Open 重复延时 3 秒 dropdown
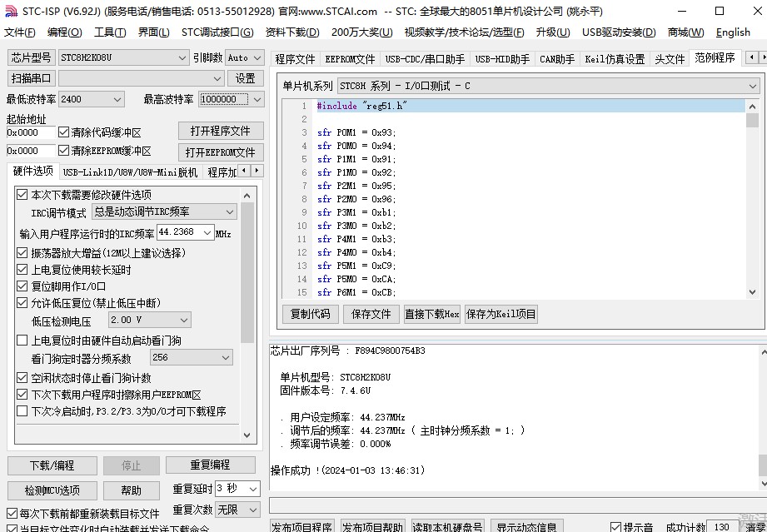Image resolution: width=767 pixels, height=532 pixels. click(237, 489)
